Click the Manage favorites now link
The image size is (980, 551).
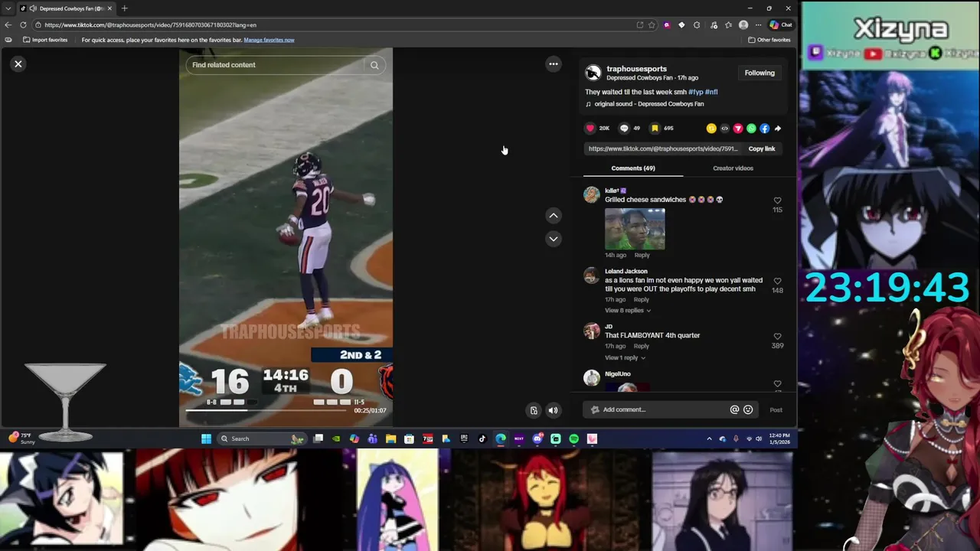(x=269, y=40)
